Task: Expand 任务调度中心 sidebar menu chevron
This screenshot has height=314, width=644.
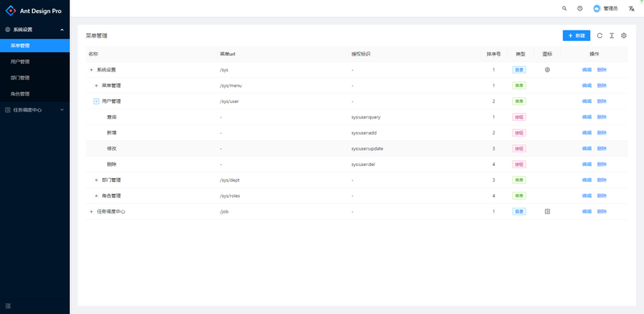Action: click(62, 109)
